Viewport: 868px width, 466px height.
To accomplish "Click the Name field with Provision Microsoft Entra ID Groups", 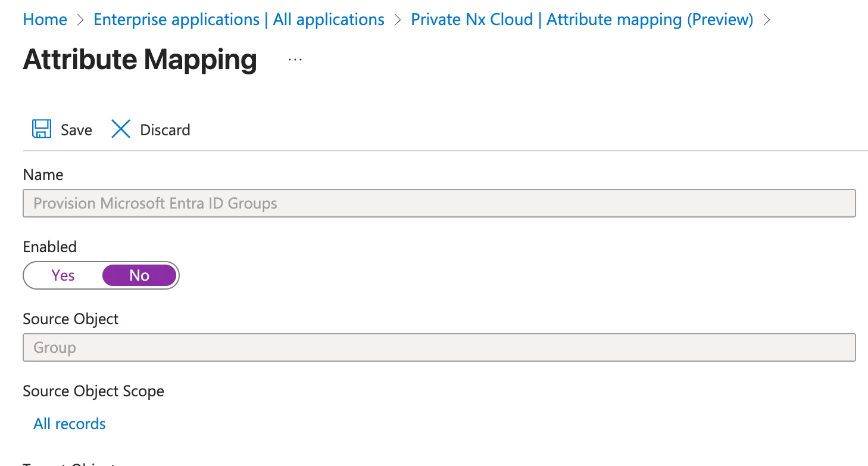I will tap(439, 203).
